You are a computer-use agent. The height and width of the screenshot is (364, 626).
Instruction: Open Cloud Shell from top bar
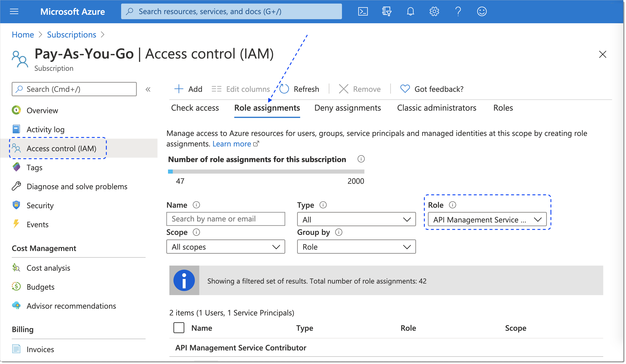point(363,11)
